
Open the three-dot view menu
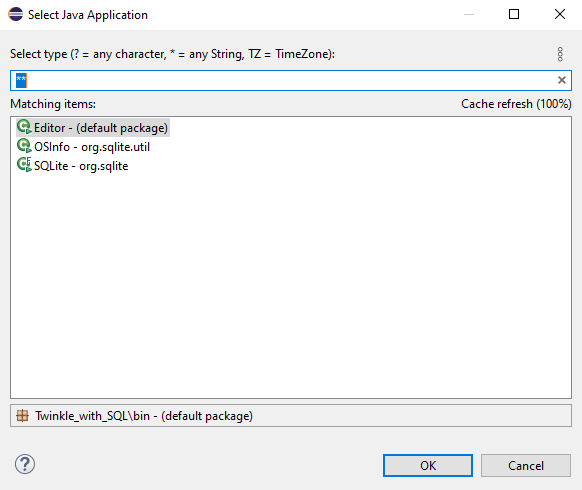point(560,54)
